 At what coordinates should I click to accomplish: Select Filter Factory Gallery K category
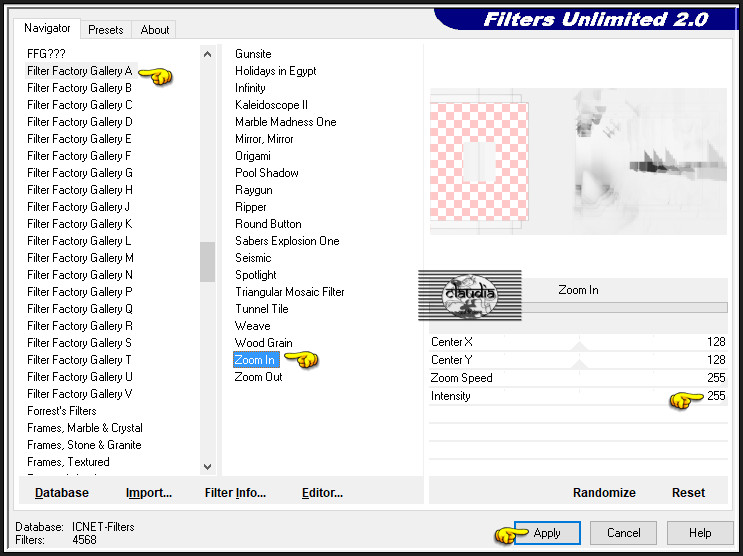click(80, 224)
